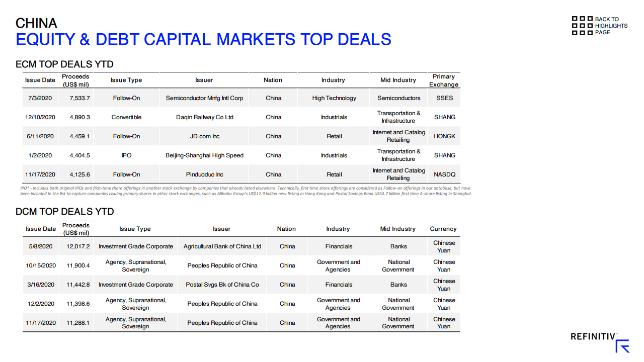
Task: Click the ECM Issue Type column header
Action: point(126,80)
